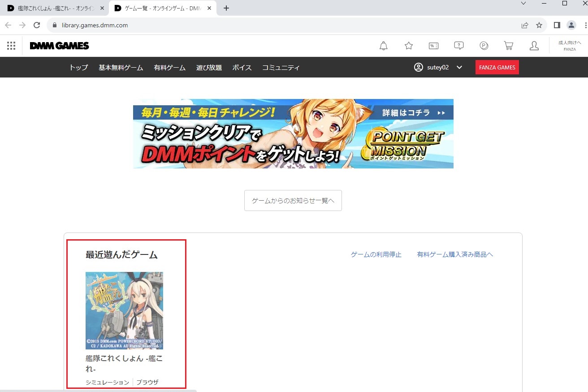Open the notifications bell icon

point(383,46)
